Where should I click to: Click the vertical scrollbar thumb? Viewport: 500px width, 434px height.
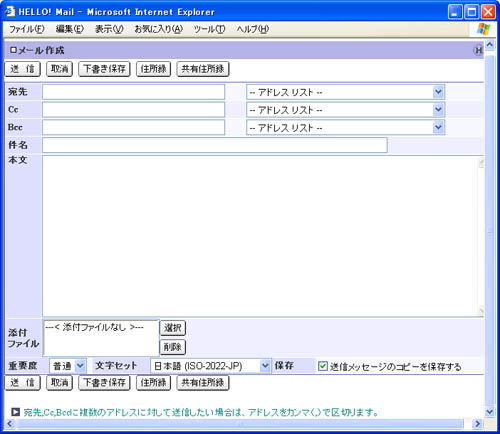tap(489, 230)
